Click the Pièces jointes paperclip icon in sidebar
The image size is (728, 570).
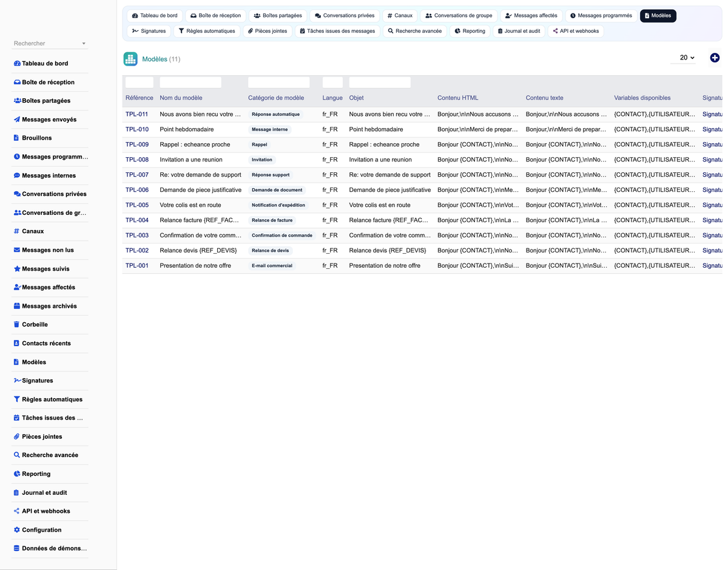click(17, 436)
